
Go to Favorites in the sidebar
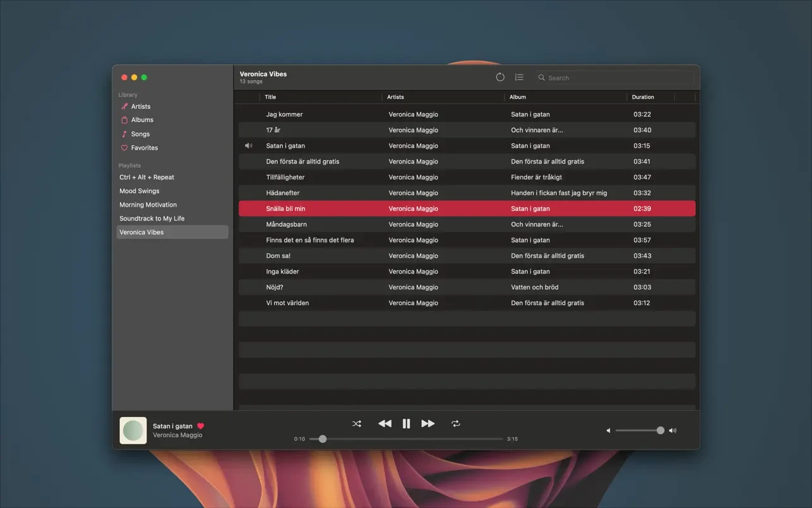(x=144, y=148)
